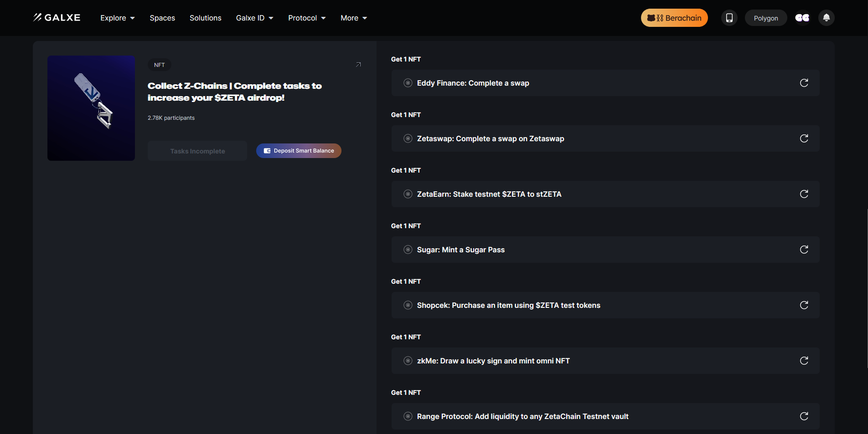Expand the Galxe ID dropdown
Image resolution: width=868 pixels, height=434 pixels.
pyautogui.click(x=254, y=18)
